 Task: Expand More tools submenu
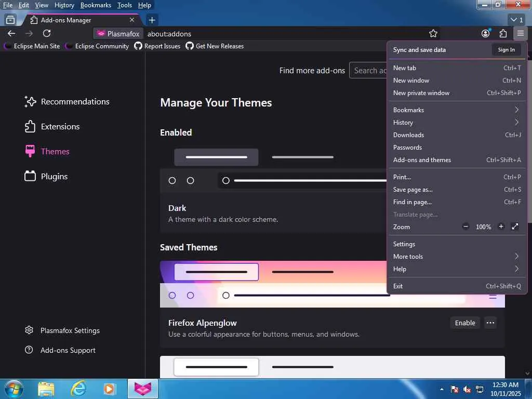click(x=456, y=257)
